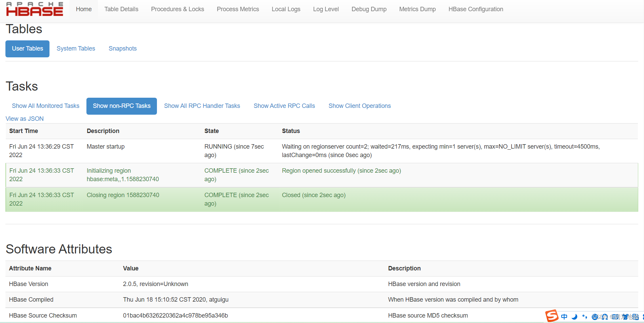This screenshot has width=644, height=323.
Task: Click the Waiting on regionserver status text
Action: pyautogui.click(x=441, y=151)
